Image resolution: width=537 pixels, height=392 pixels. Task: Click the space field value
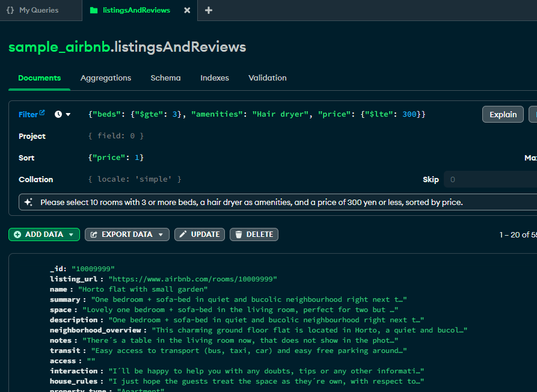coord(240,310)
